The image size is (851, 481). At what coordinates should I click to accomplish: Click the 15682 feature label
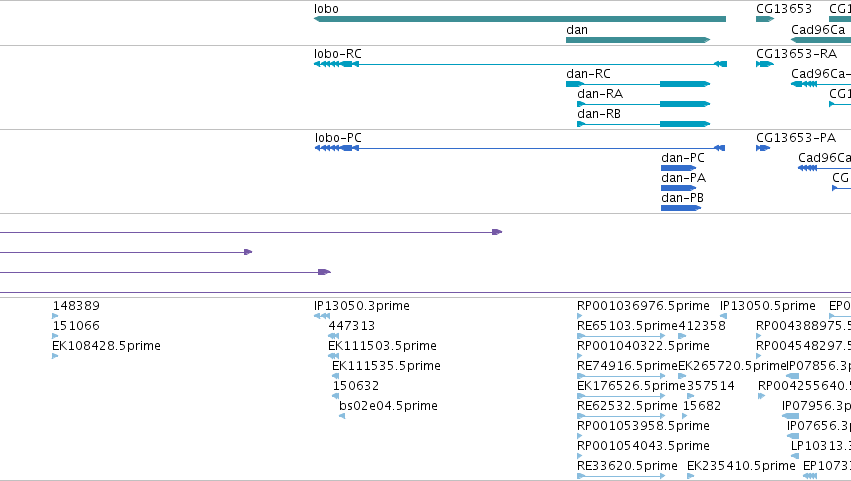coord(702,406)
